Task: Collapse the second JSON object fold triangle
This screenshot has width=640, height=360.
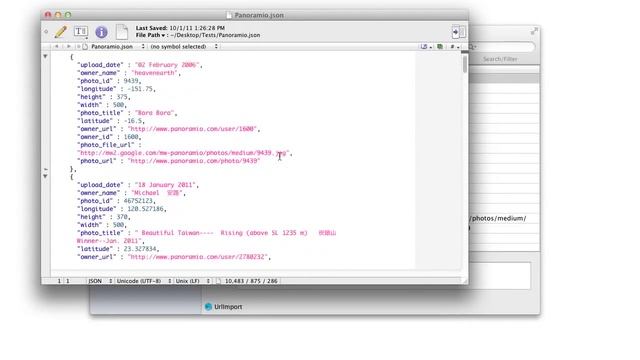Action: point(45,176)
